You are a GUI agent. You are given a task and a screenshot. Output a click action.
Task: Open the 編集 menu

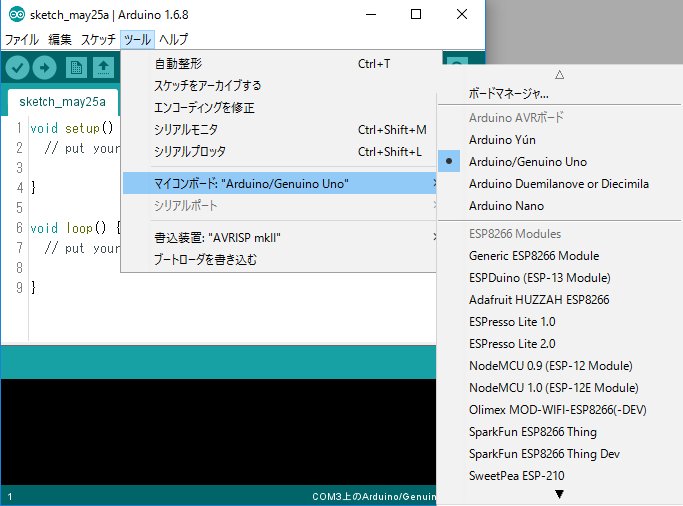click(x=60, y=39)
